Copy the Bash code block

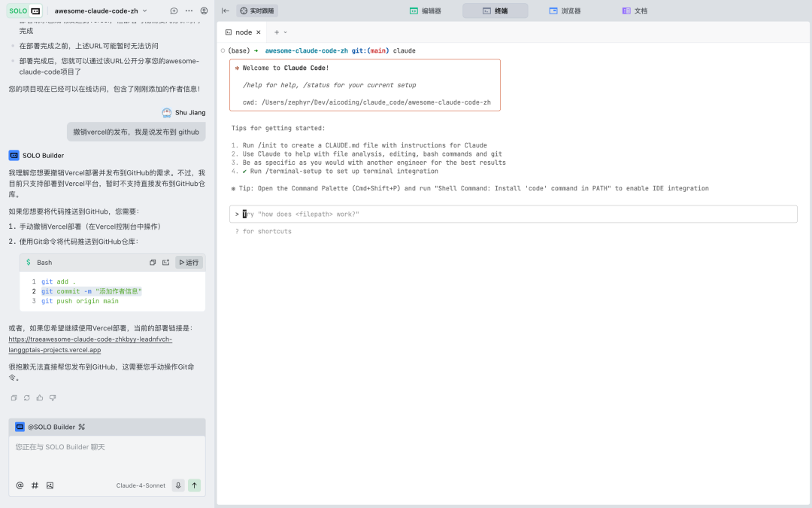click(153, 263)
